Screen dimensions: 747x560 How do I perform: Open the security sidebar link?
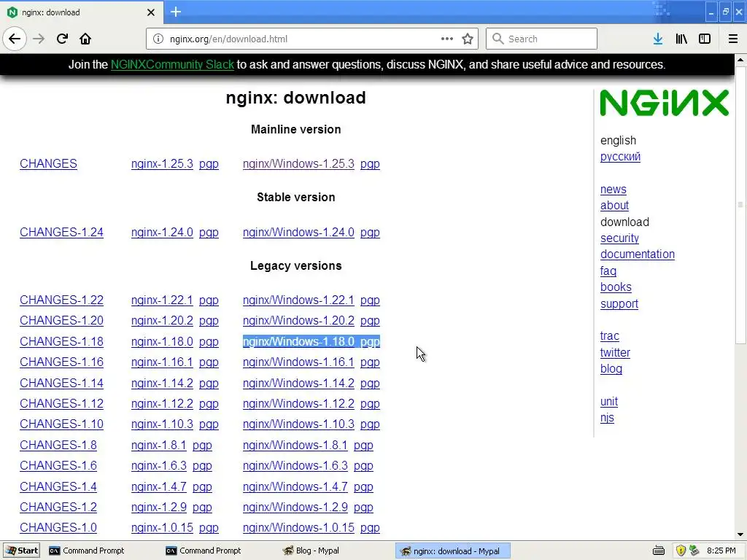tap(619, 238)
